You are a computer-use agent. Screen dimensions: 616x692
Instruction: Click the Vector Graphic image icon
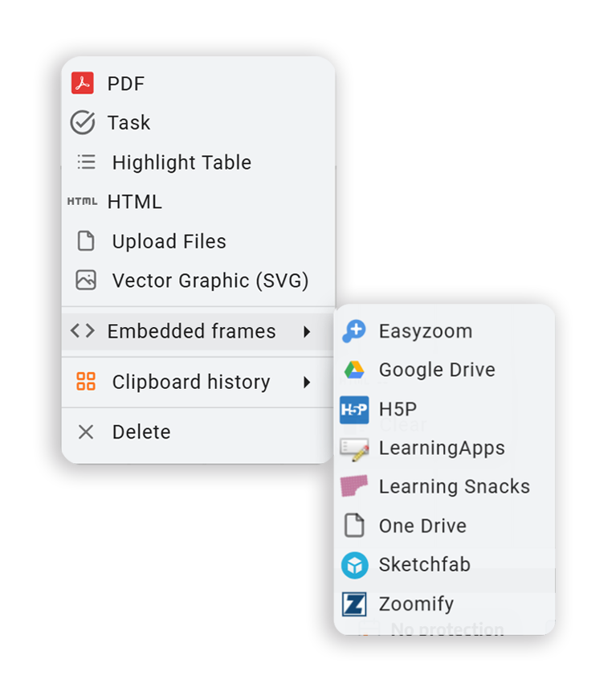pyautogui.click(x=86, y=280)
